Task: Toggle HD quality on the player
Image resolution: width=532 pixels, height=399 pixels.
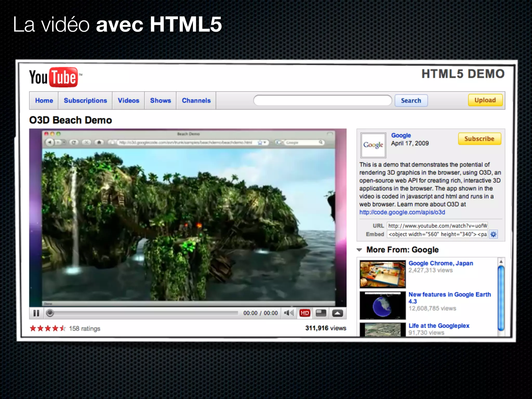Action: click(305, 313)
